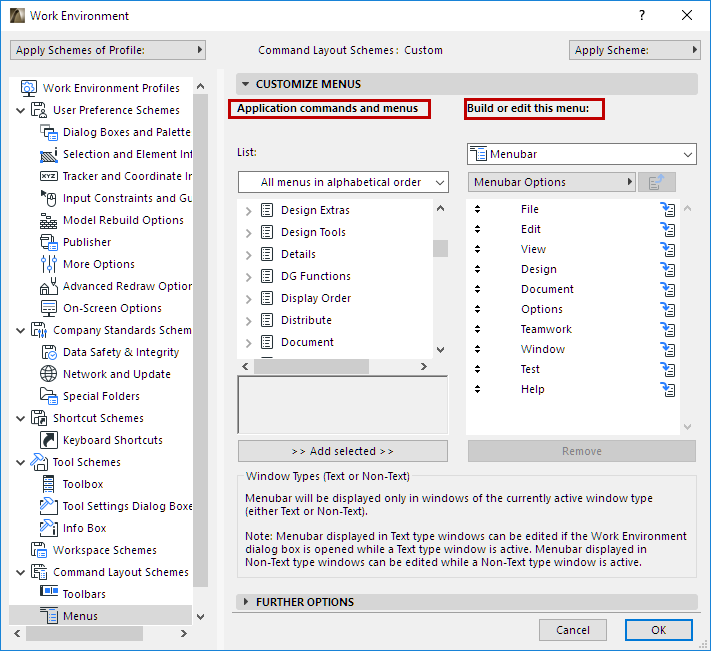The height and width of the screenshot is (651, 711).
Task: Click the reorder handle beside Options
Action: point(477,309)
